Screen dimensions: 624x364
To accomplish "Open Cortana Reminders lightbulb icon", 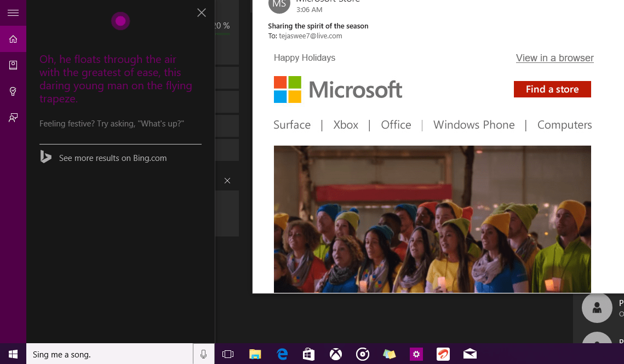I will pos(13,91).
